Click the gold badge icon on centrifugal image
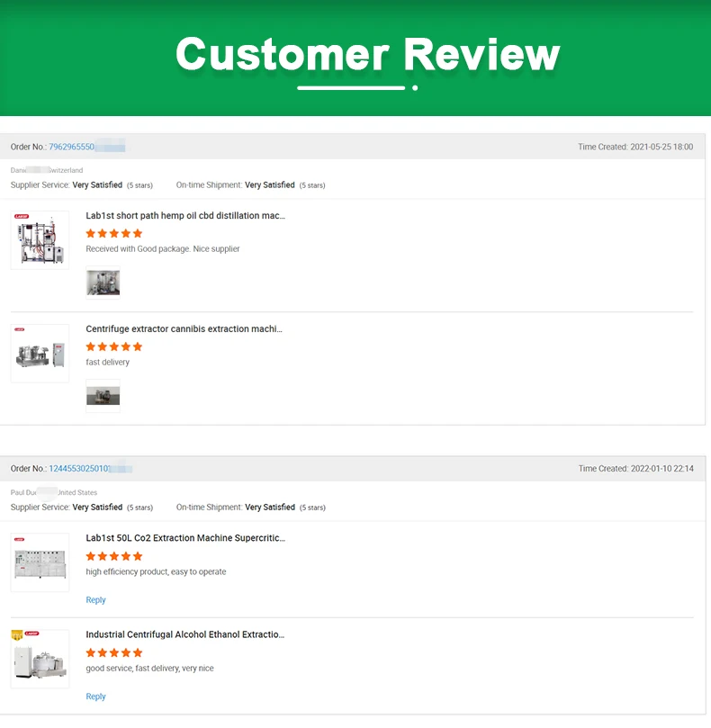711x728 pixels. [x=16, y=634]
